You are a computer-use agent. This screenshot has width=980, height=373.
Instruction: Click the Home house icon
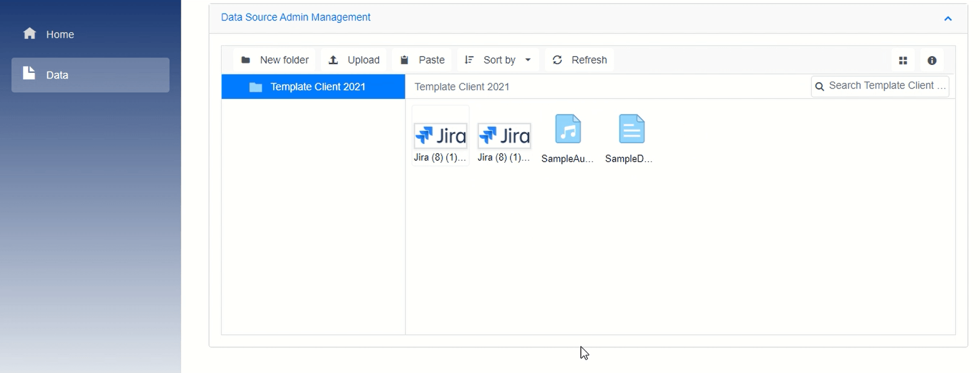point(30,33)
